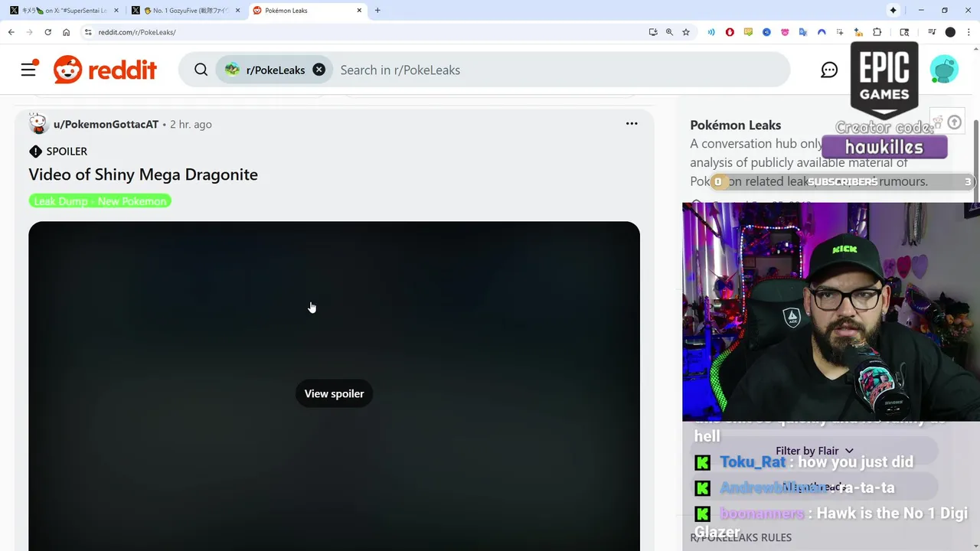Open the browser zoom indicator
980x551 pixels.
(669, 32)
